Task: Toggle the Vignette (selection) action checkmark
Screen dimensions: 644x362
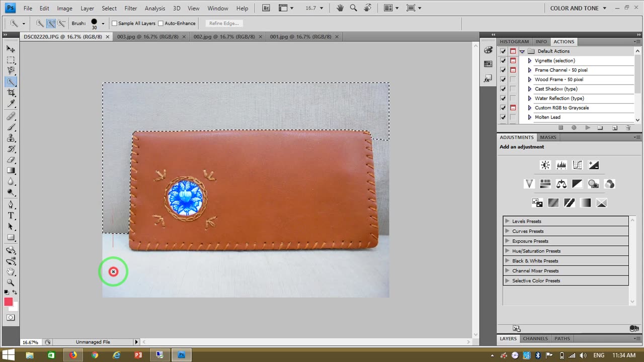Action: click(x=503, y=60)
